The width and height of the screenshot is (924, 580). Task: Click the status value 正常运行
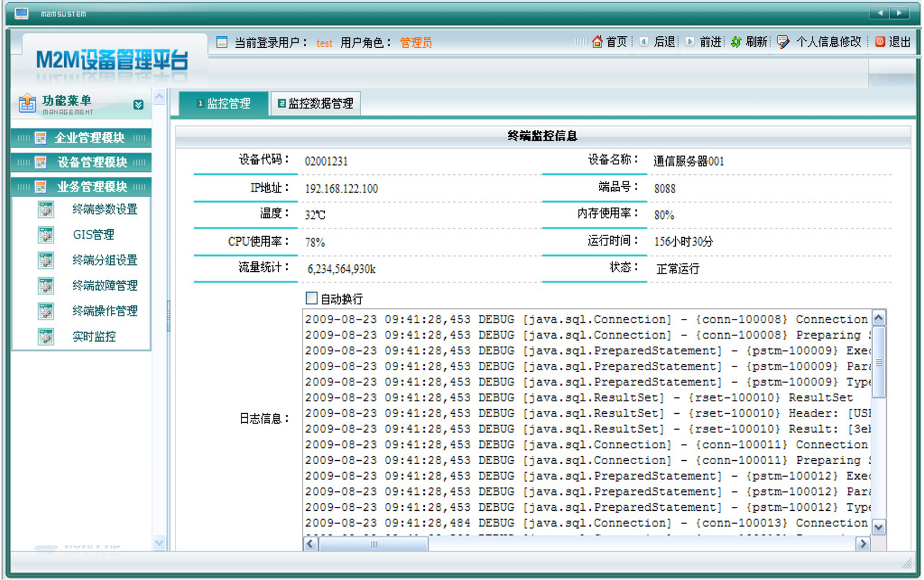click(678, 269)
